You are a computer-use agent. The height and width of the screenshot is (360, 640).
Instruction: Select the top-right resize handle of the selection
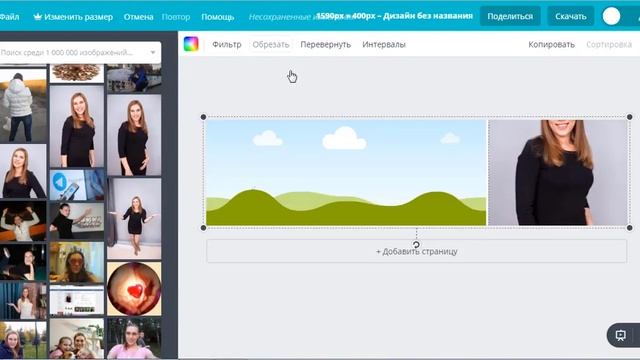click(629, 117)
